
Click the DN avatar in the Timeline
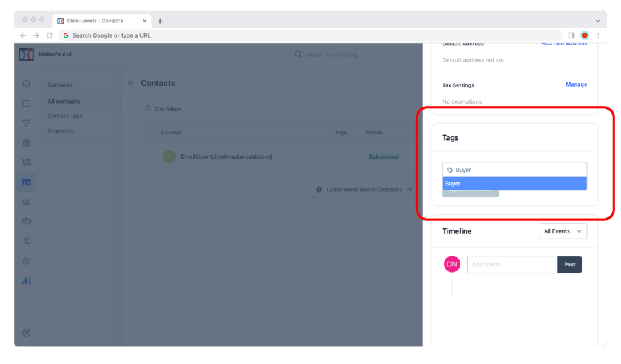[x=452, y=264]
